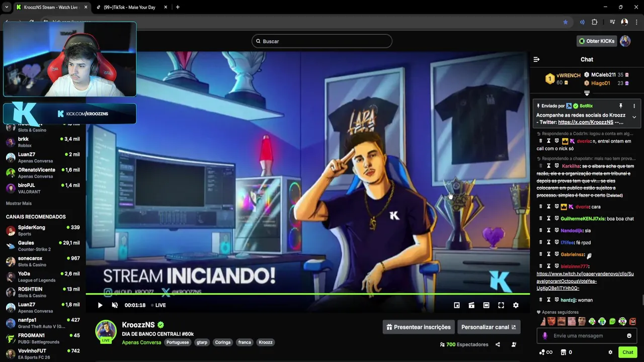This screenshot has width=644, height=362.
Task: Open sonecarox channel
Action: coord(43,261)
